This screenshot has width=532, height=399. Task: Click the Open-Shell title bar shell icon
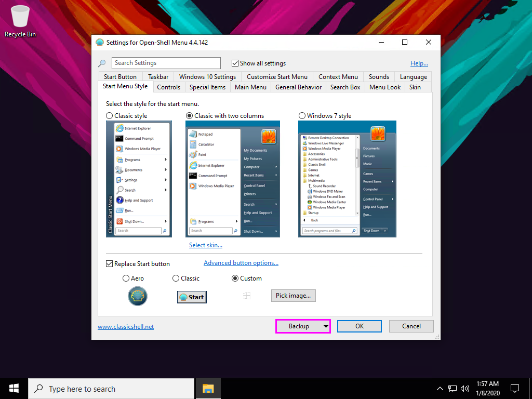tap(100, 43)
